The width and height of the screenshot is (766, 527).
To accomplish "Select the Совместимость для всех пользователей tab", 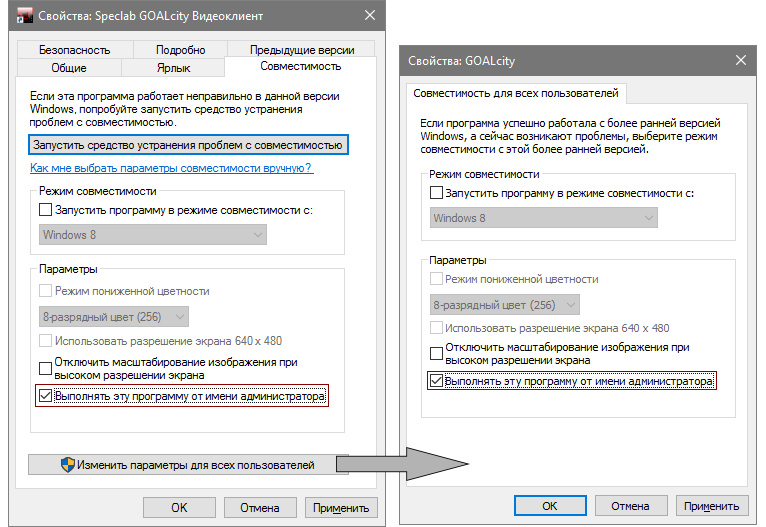I will [x=516, y=93].
